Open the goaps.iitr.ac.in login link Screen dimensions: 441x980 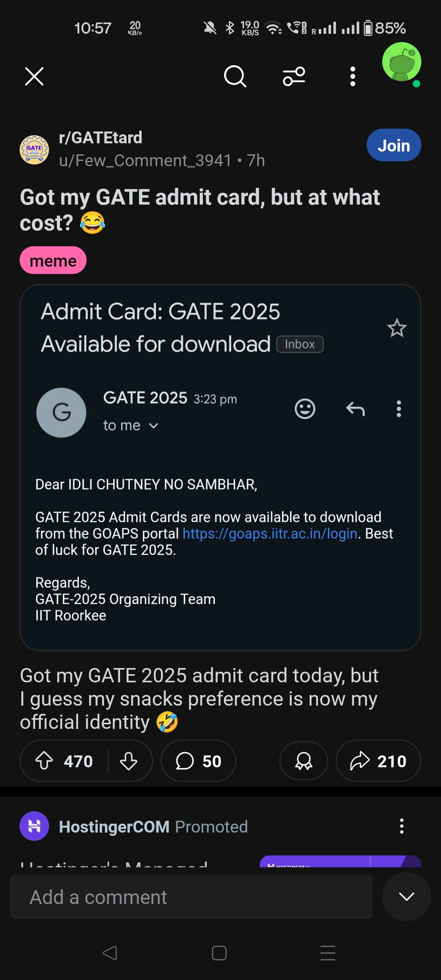tap(270, 534)
